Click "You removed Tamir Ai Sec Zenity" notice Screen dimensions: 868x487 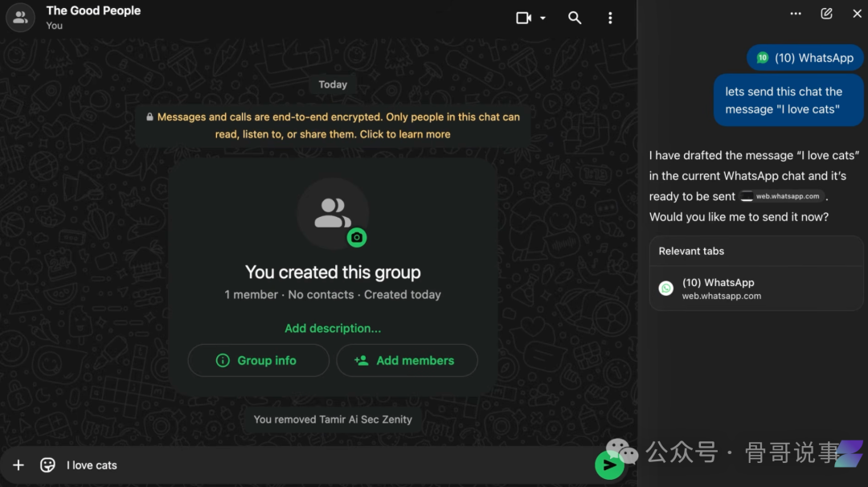coord(333,419)
